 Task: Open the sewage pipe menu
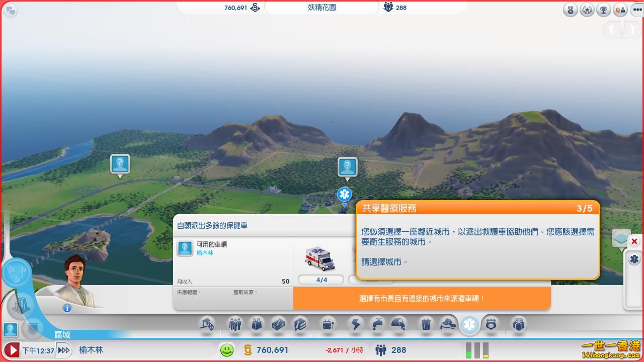[398, 324]
